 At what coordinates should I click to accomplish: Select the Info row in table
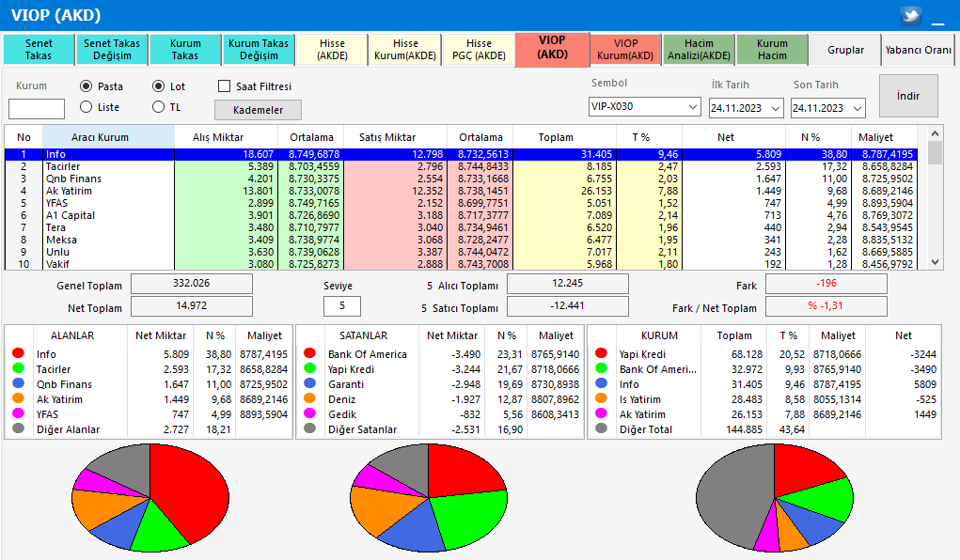pyautogui.click(x=463, y=154)
